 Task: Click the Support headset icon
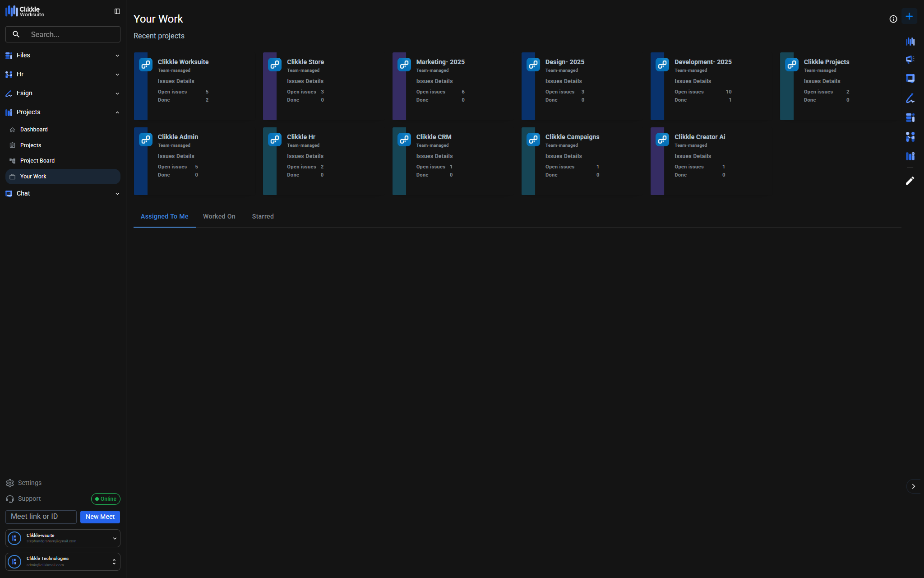point(10,499)
